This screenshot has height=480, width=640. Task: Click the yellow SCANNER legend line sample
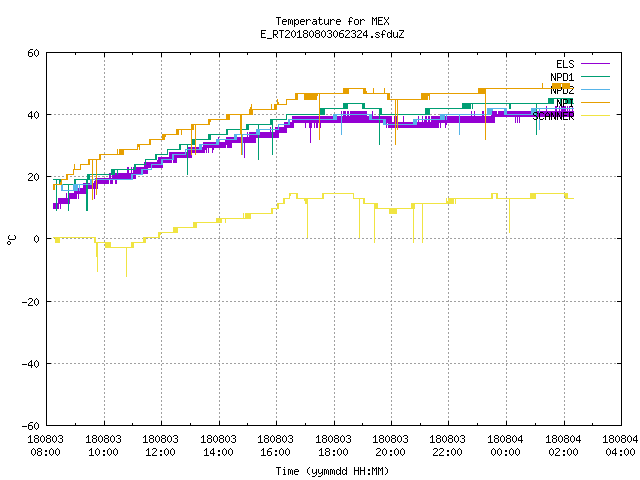click(x=595, y=116)
